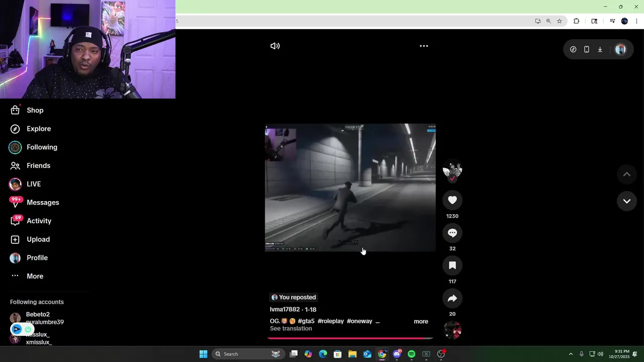Open username lvma17882 profile

tap(285, 310)
